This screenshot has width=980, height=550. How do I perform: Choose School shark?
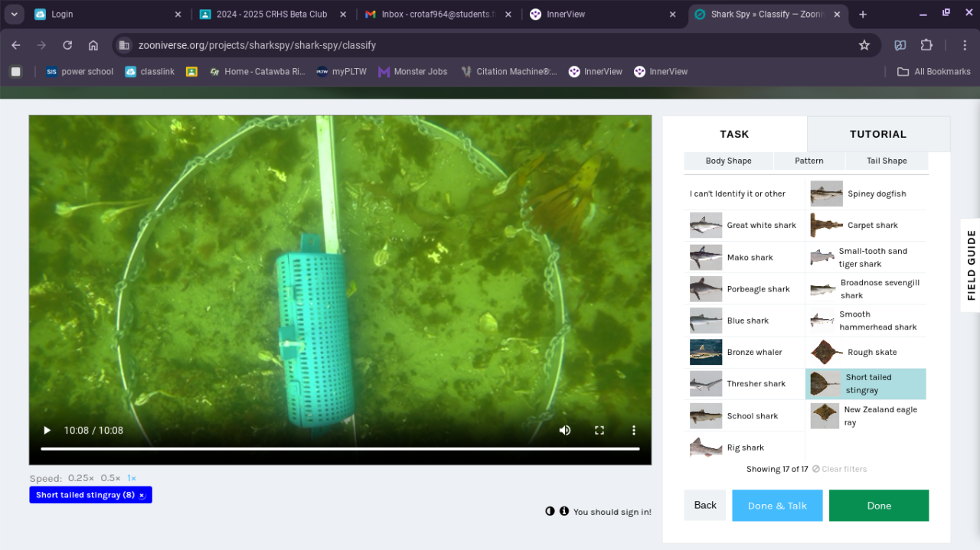tap(744, 416)
